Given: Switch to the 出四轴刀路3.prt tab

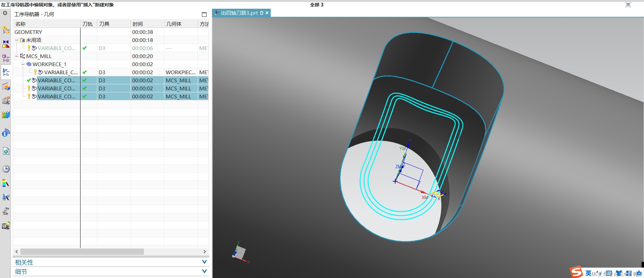Looking at the screenshot, I should [x=239, y=13].
